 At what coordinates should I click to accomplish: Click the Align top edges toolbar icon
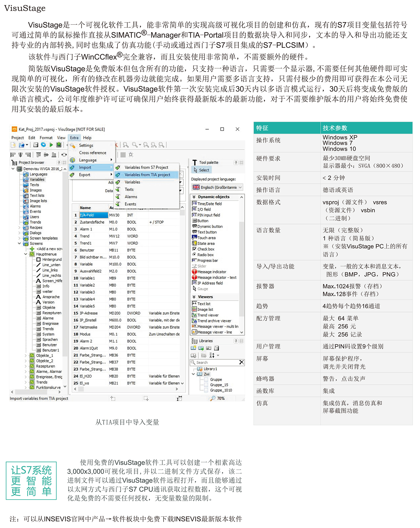(x=38, y=155)
